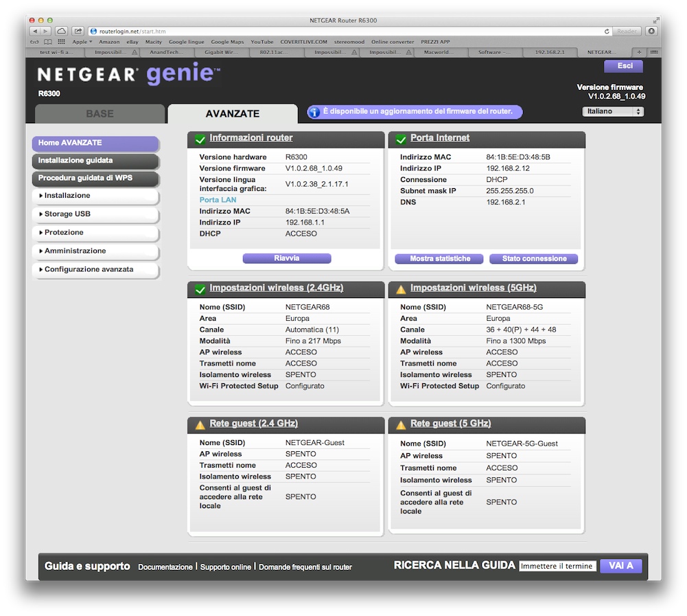Viewport: 687px width, 616px height.
Task: Open the Informazioni router heading link
Action: click(251, 137)
